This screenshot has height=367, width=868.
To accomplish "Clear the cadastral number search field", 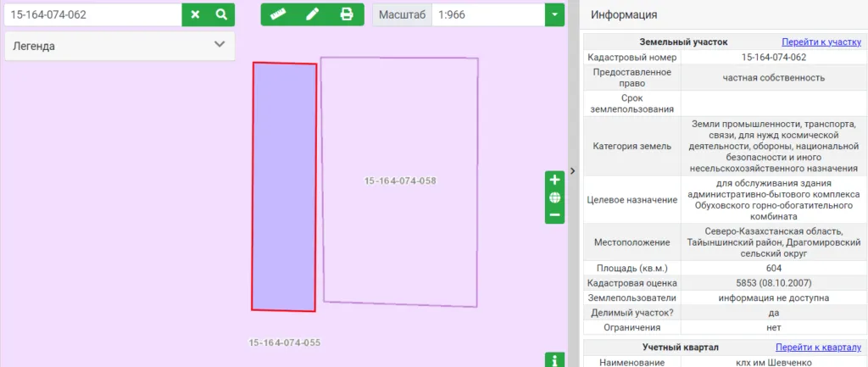I will (195, 14).
